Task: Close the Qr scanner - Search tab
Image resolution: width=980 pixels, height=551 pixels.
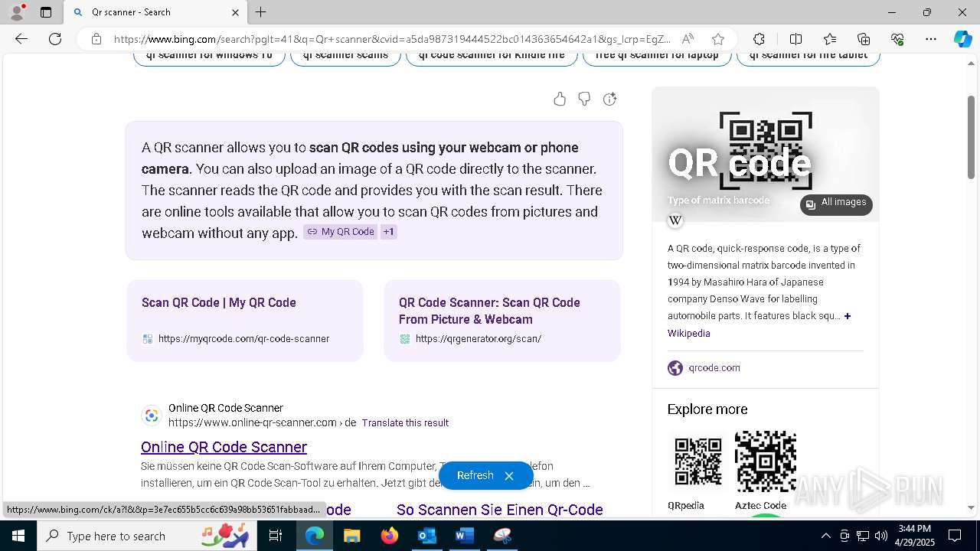Action: [x=236, y=12]
